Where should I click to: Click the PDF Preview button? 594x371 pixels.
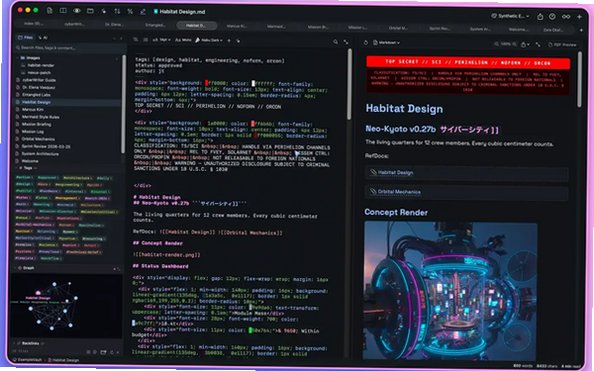point(562,45)
